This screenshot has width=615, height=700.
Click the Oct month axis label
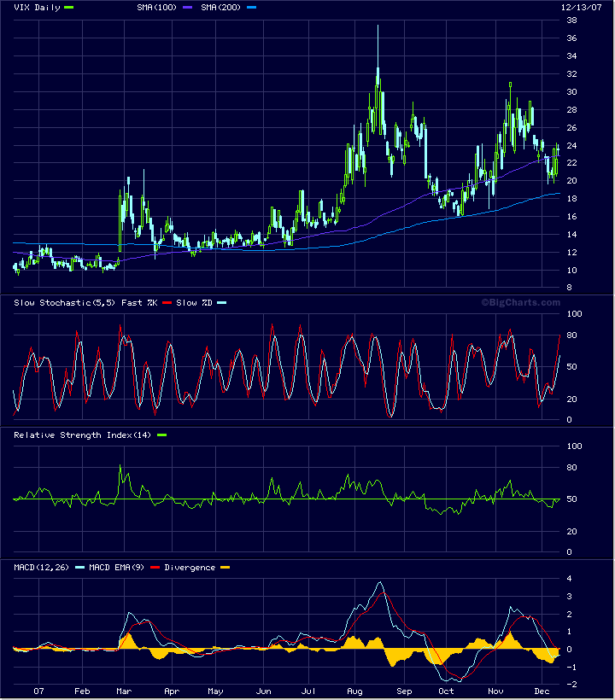[446, 691]
